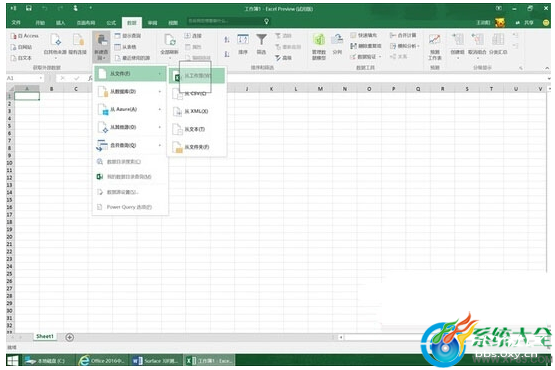This screenshot has height=370, width=555.
Task: Click Data Catalog Search menu item
Action: point(130,162)
